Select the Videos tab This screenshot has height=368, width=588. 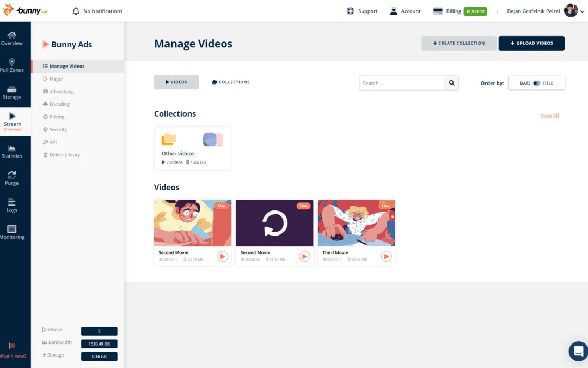(176, 82)
